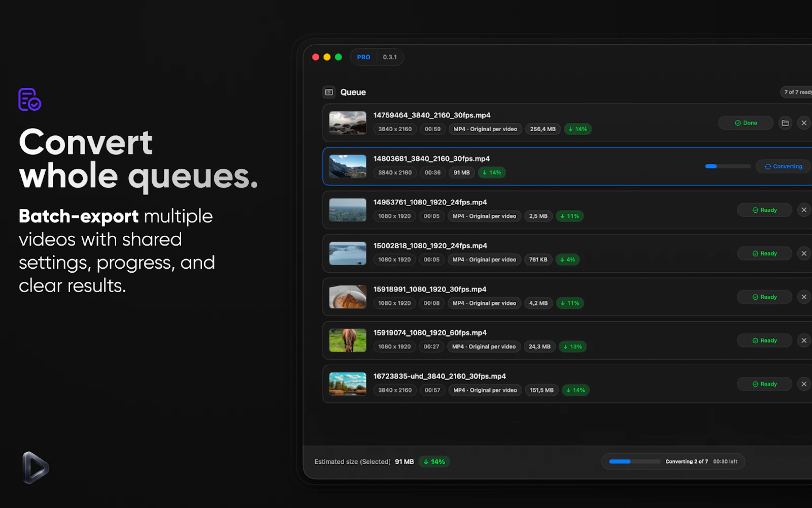The width and height of the screenshot is (812, 508).
Task: Click the footer 14% savings badge
Action: click(434, 462)
